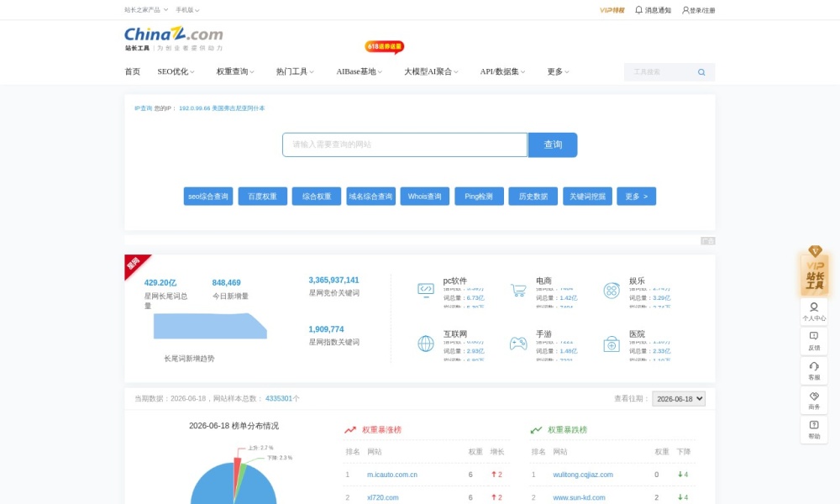Expand the SEO优化 menu

176,71
